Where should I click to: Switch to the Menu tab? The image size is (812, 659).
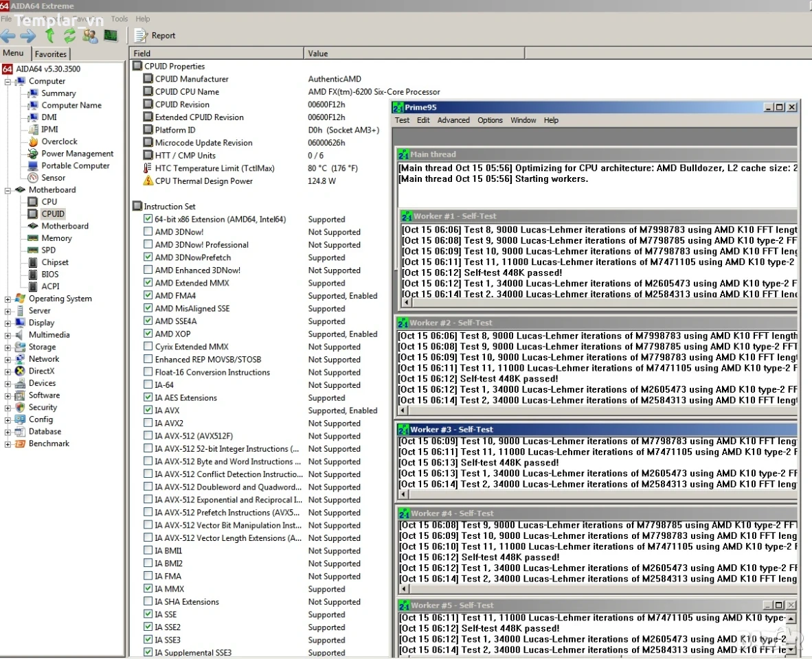tap(13, 54)
